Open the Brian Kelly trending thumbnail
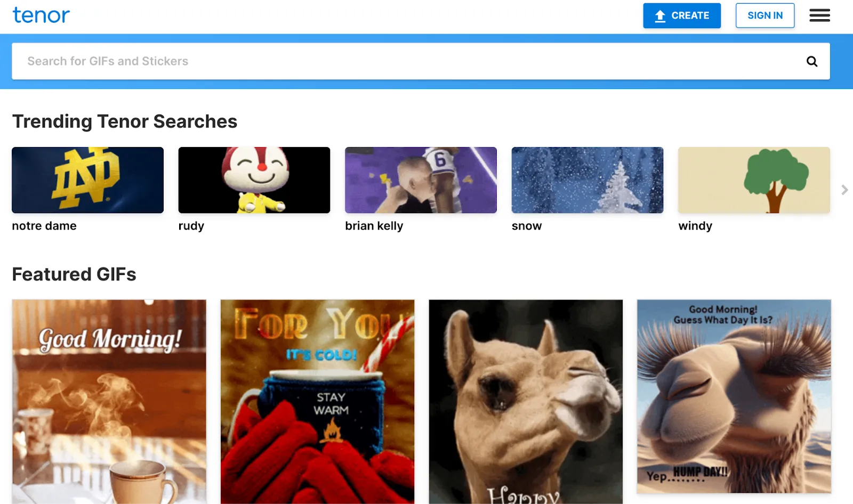 [421, 180]
